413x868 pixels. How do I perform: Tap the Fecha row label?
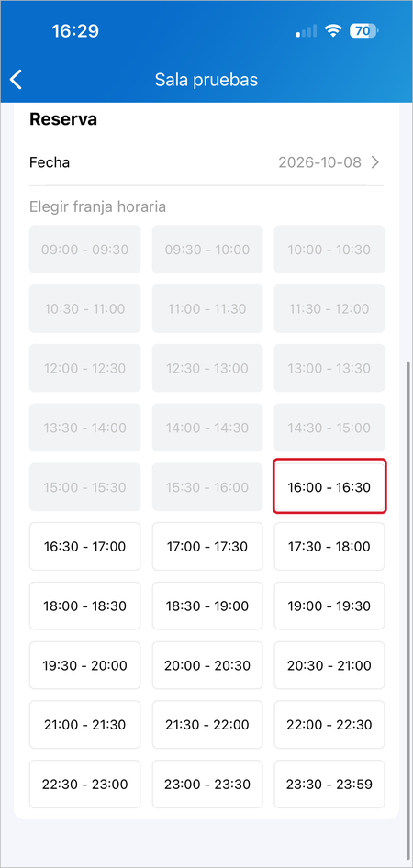tap(50, 162)
